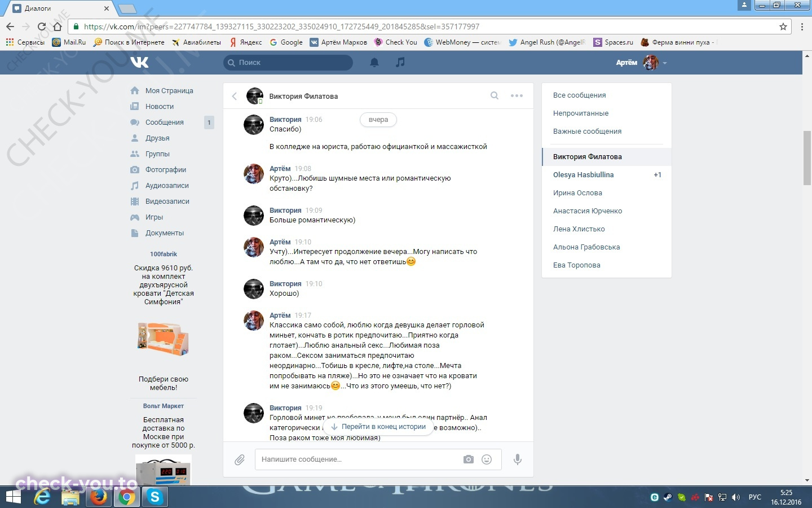Viewport: 812px width, 508px height.
Task: Launch Internet Explorer from the taskbar
Action: pyautogui.click(x=42, y=497)
